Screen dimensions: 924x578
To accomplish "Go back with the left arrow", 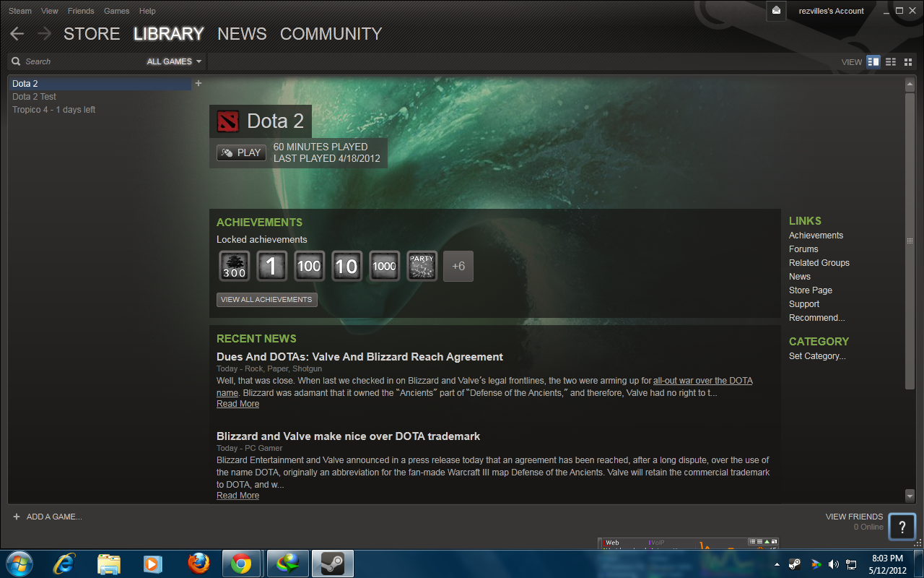I will coord(17,34).
